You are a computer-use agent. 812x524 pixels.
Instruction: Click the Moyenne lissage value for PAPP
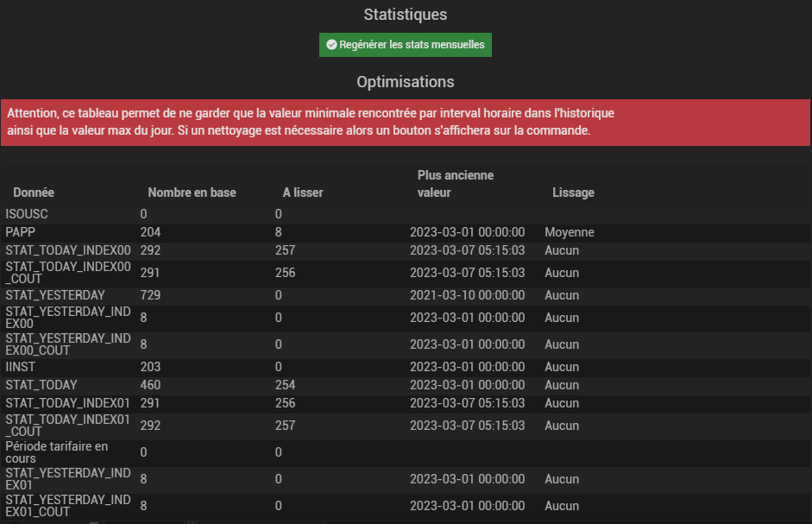(570, 232)
